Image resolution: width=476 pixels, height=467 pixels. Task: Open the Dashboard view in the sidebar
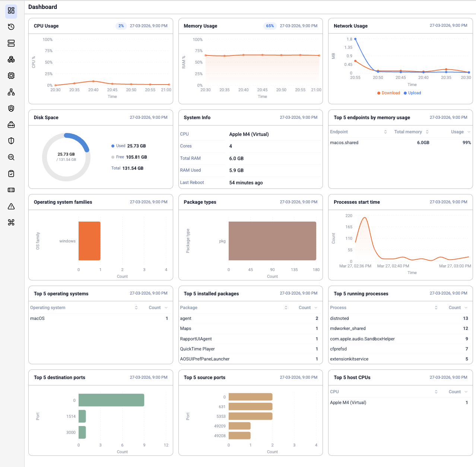tap(11, 11)
